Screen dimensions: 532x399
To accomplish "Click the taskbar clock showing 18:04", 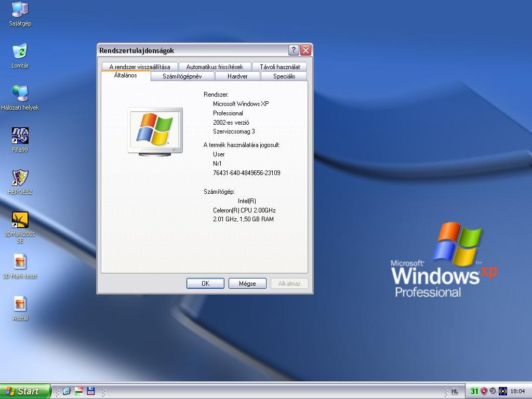I will click(517, 392).
